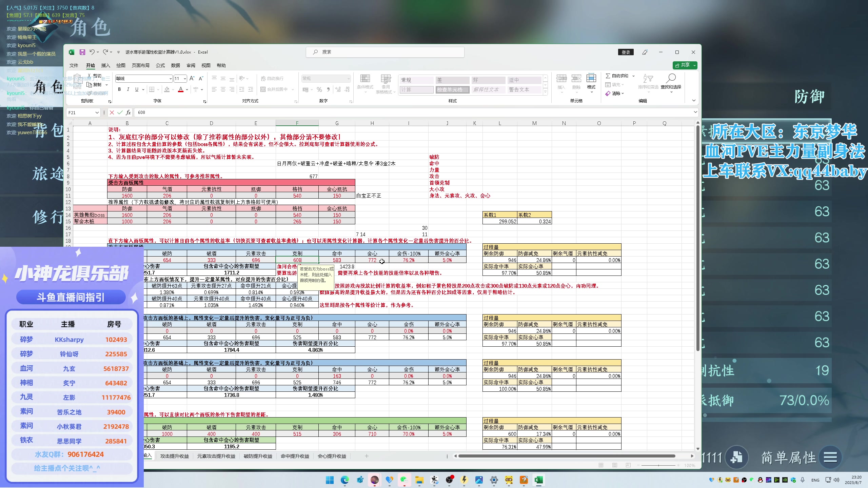
Task: Switch to 攻击提升收益 sheet tab
Action: [x=174, y=456]
